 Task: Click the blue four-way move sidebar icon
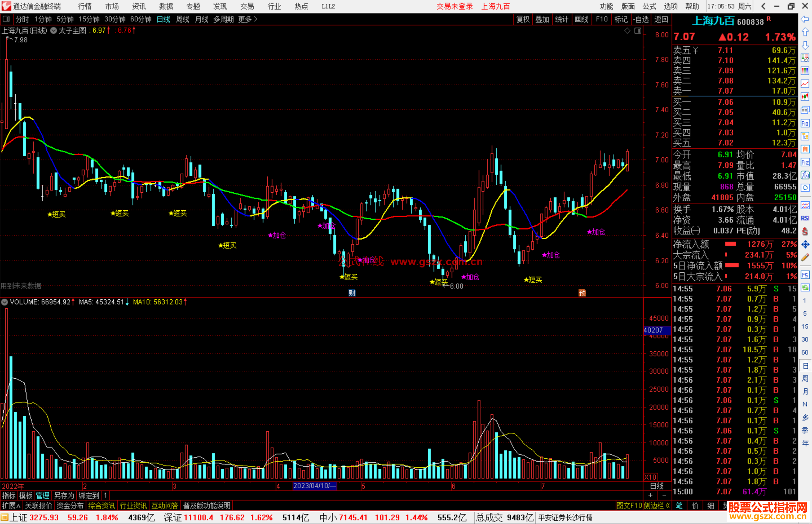(805, 245)
